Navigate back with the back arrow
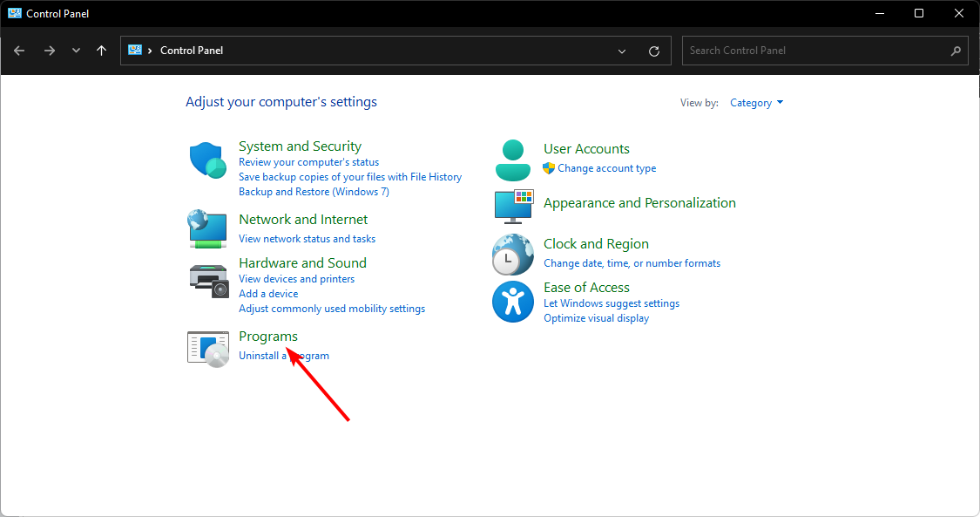The height and width of the screenshot is (517, 980). 20,51
